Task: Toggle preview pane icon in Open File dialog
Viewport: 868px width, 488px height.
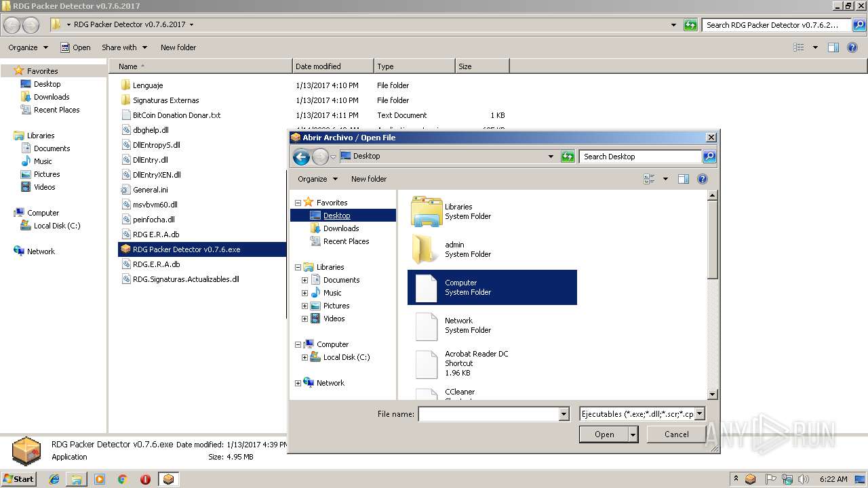Action: (x=684, y=179)
